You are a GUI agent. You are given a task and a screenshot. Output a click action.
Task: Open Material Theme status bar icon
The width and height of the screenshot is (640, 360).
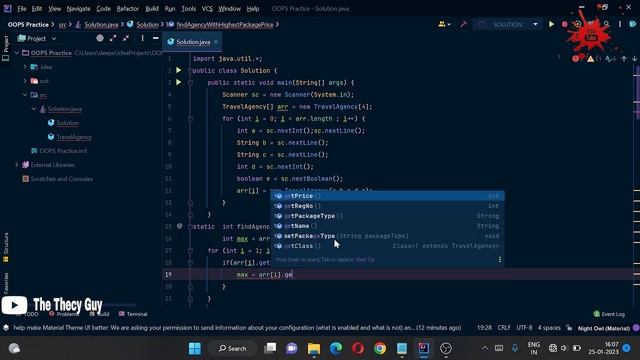pos(636,328)
